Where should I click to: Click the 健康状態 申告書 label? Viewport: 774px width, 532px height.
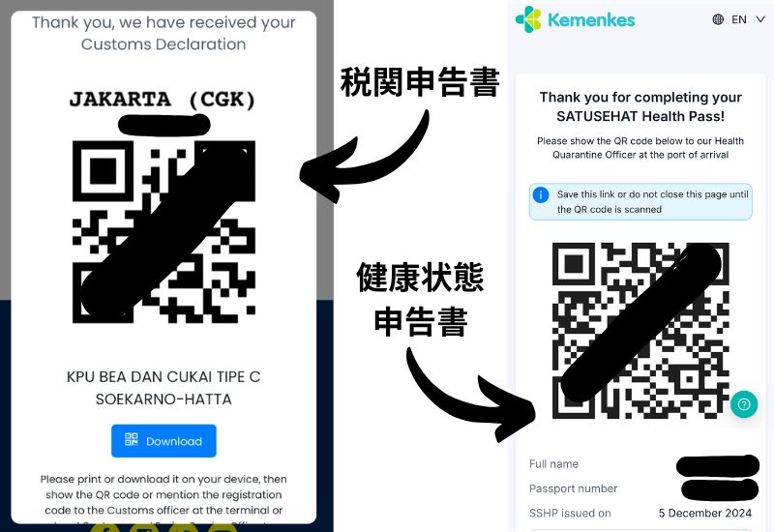pyautogui.click(x=420, y=299)
